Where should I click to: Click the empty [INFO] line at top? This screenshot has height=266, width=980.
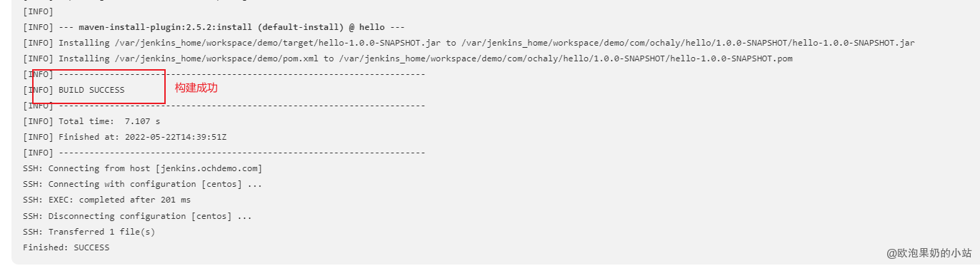[38, 11]
